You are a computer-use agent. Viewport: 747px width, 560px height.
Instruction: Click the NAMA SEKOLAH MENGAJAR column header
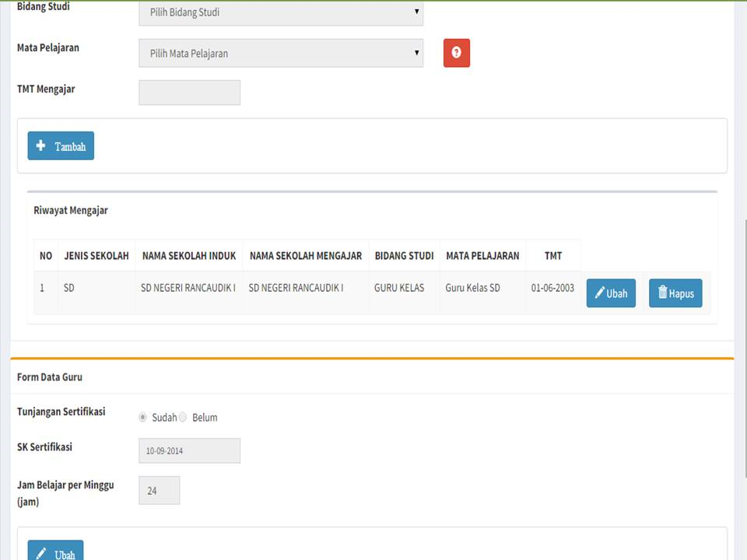(306, 256)
